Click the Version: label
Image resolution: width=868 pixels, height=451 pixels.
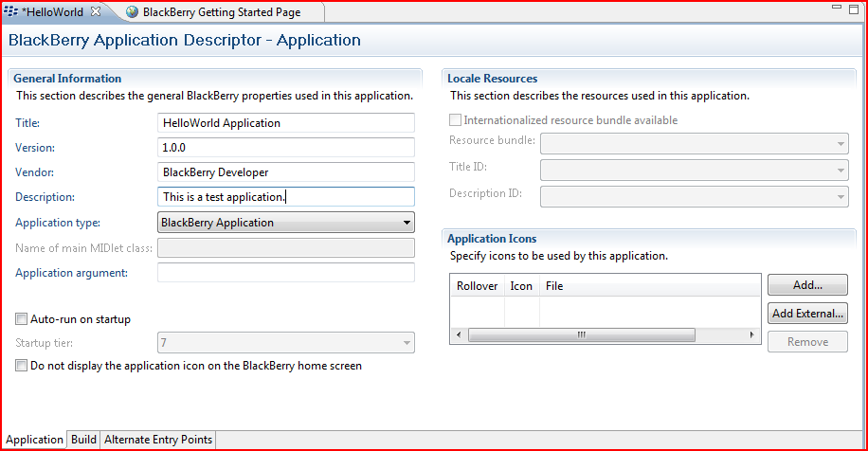point(35,148)
